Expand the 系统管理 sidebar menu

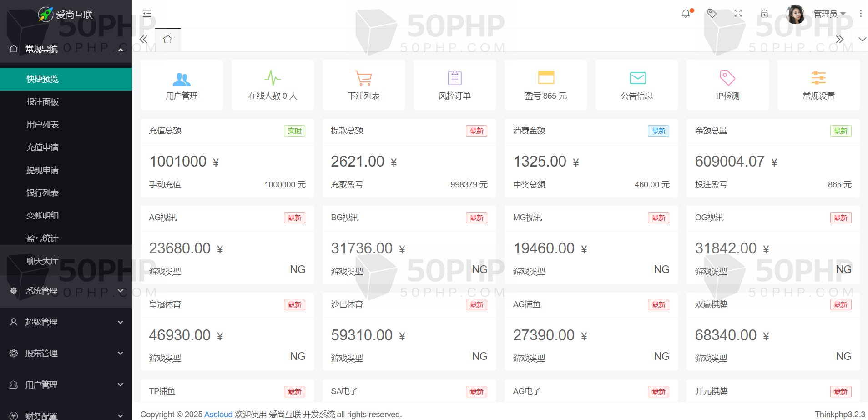coord(66,291)
